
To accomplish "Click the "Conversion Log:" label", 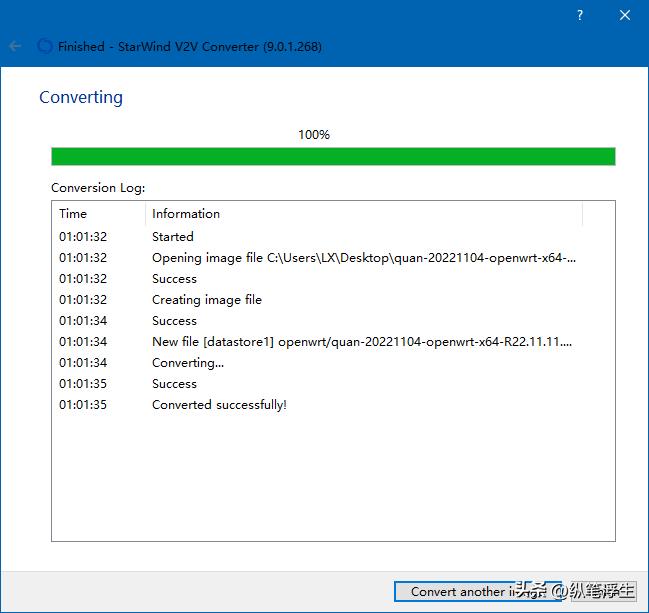I will click(98, 187).
